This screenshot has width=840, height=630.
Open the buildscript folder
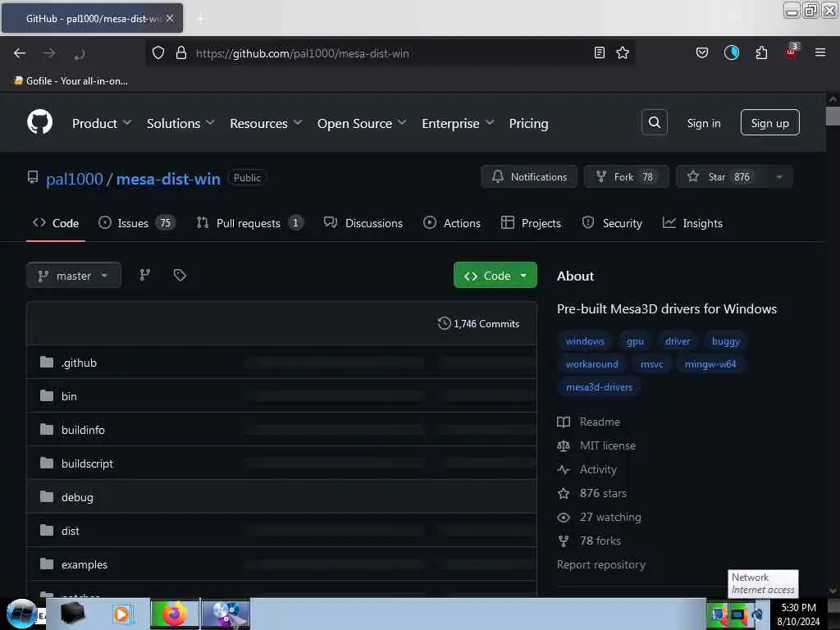tap(87, 463)
